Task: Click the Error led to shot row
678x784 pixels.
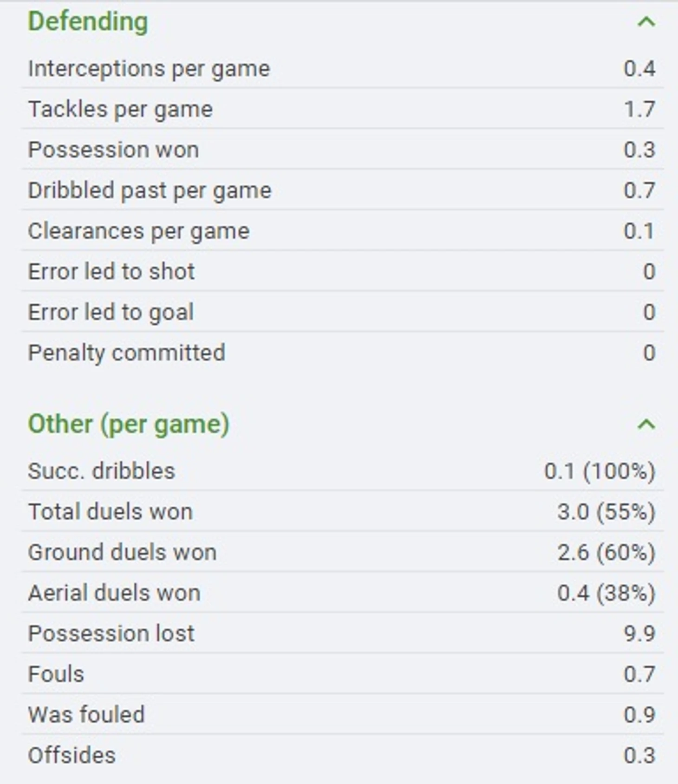Action: click(342, 271)
